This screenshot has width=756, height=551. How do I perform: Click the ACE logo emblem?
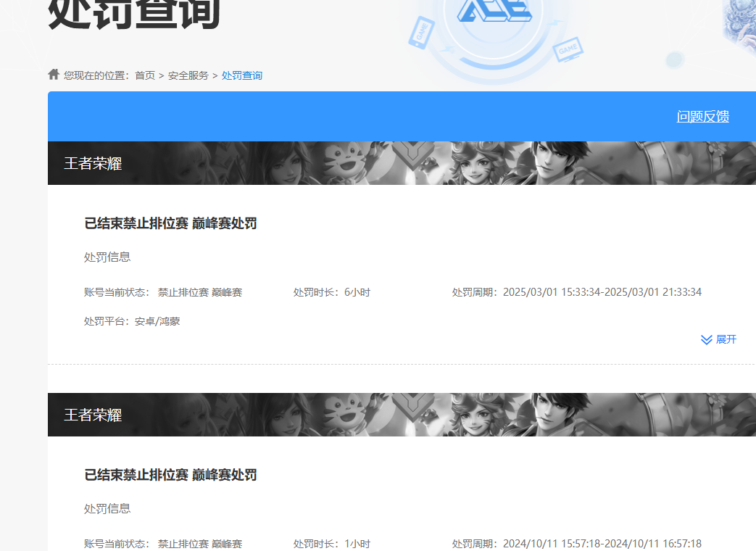[x=493, y=11]
